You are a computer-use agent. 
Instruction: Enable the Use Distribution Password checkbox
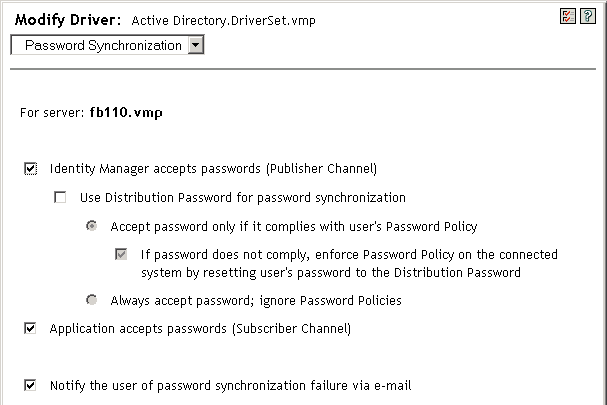[61, 198]
